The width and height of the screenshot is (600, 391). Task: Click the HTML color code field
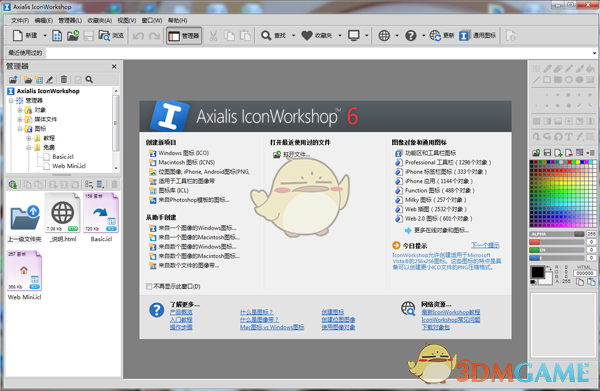pyautogui.click(x=584, y=273)
